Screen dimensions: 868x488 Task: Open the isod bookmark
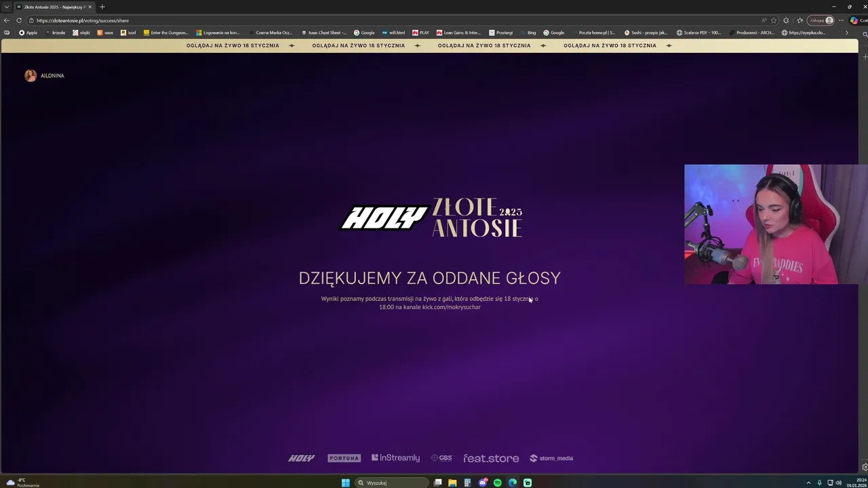pos(128,33)
